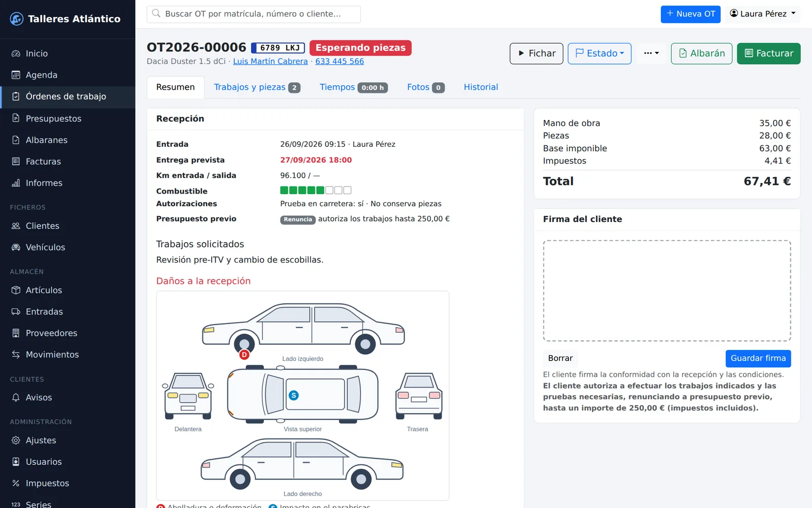This screenshot has height=508, width=812.
Task: Select red D damage marker on left side
Action: click(x=244, y=355)
